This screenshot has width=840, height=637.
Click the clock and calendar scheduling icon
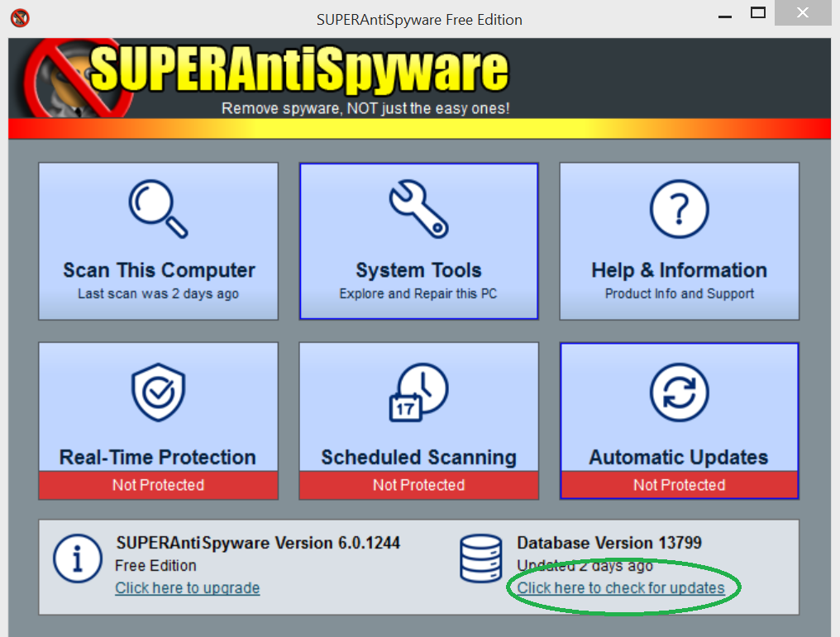(x=419, y=392)
